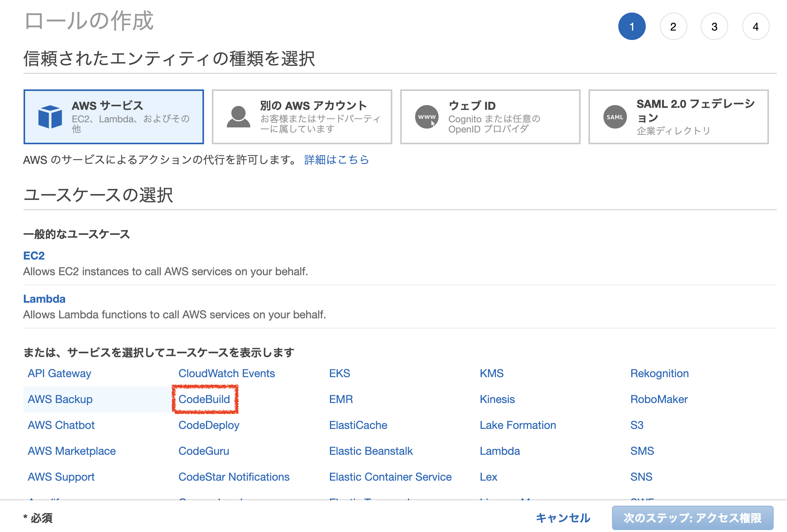787x532 pixels.
Task: Select the SMS service
Action: [x=642, y=451]
